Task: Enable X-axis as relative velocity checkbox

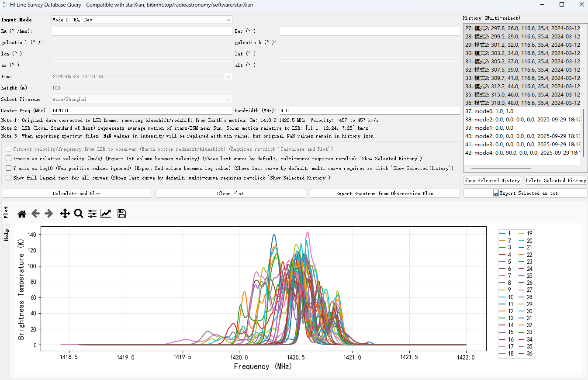Action: click(9, 159)
